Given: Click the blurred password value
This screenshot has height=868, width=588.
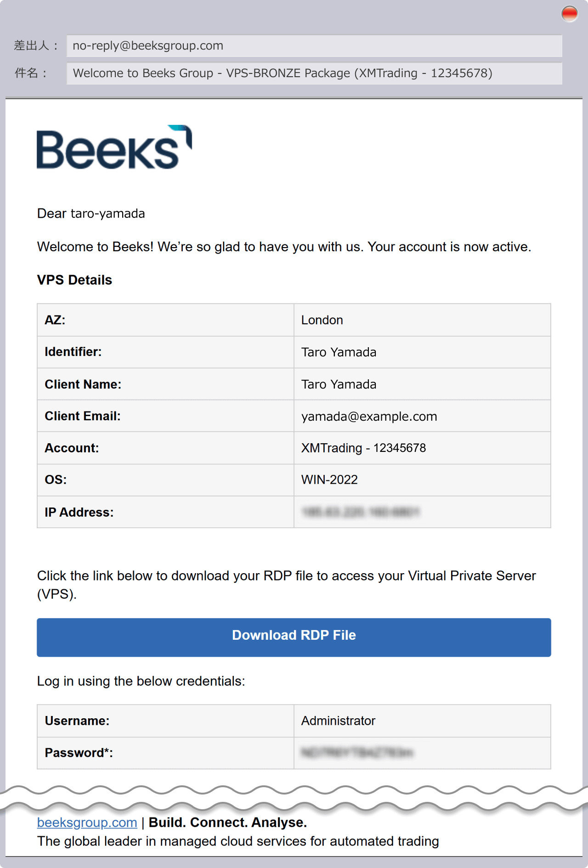Looking at the screenshot, I should 357,753.
